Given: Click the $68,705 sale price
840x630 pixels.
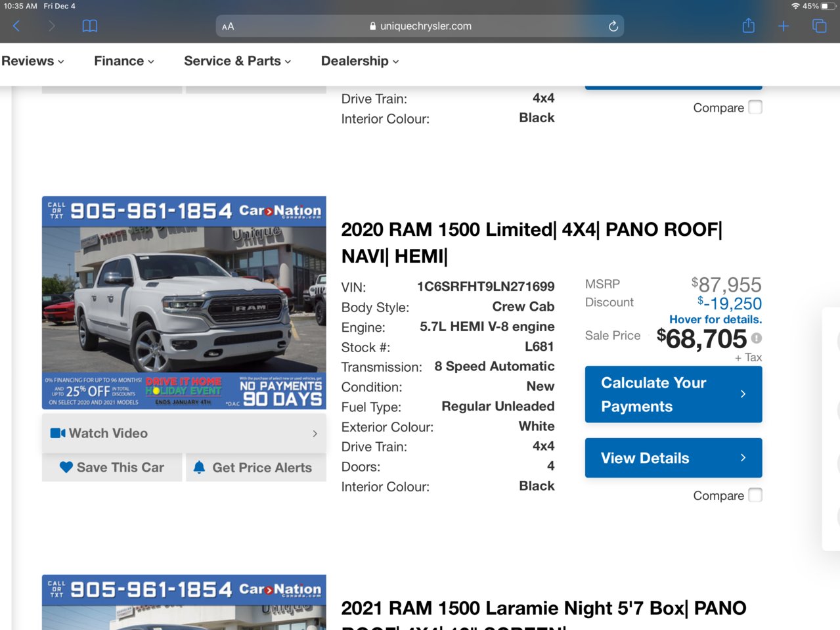Looking at the screenshot, I should point(701,339).
